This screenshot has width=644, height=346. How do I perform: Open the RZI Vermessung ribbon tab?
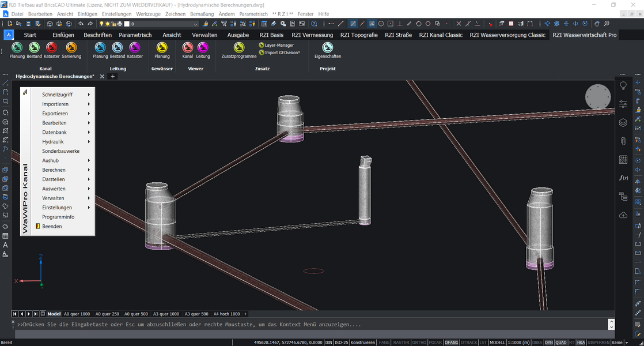coord(312,35)
